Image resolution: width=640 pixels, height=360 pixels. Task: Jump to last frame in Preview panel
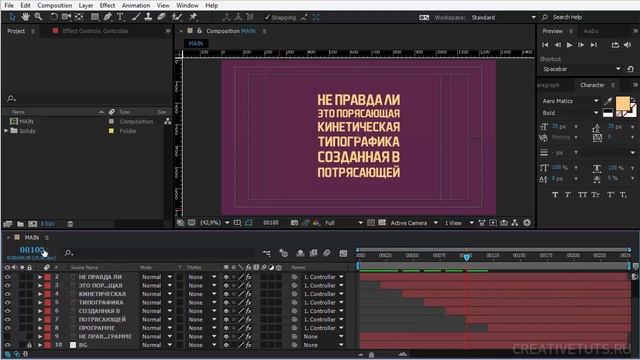tap(594, 45)
